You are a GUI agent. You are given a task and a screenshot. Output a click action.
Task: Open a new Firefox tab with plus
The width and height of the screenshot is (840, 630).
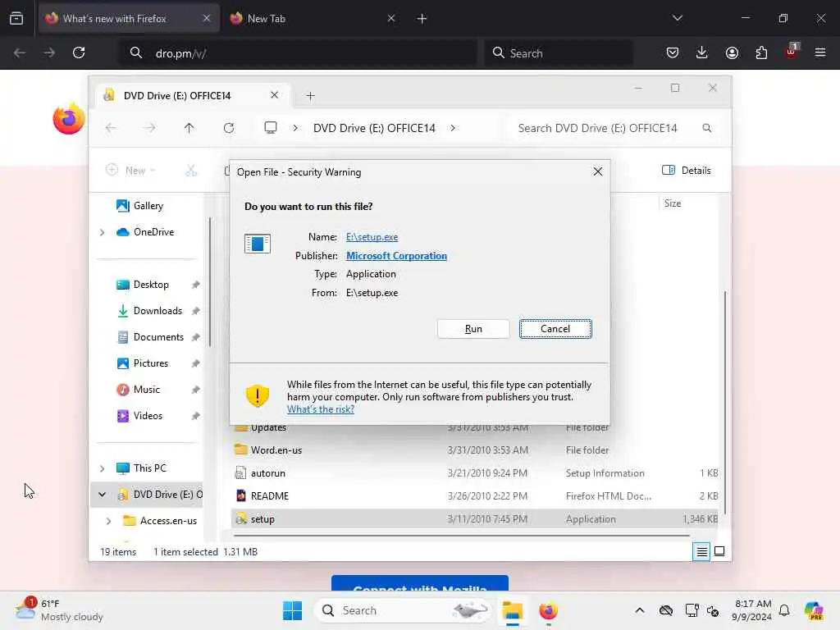422,19
